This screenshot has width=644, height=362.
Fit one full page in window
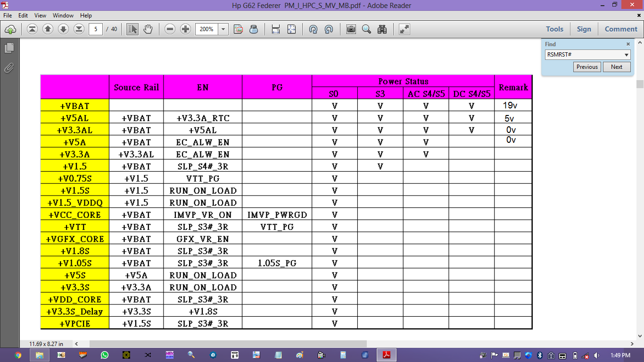tap(291, 29)
